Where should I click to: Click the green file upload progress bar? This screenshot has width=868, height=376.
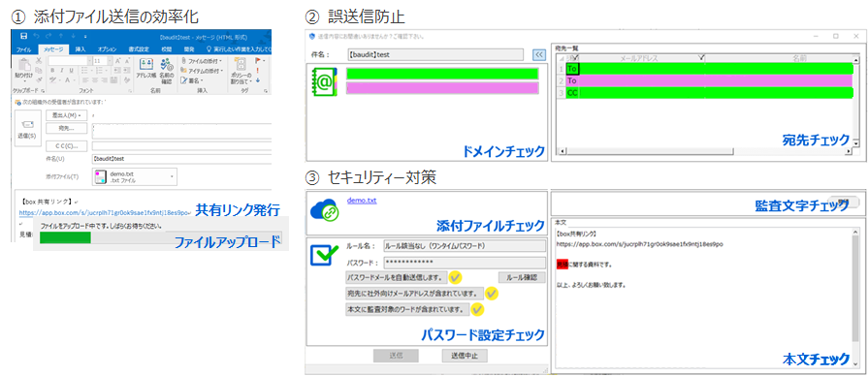pos(65,237)
